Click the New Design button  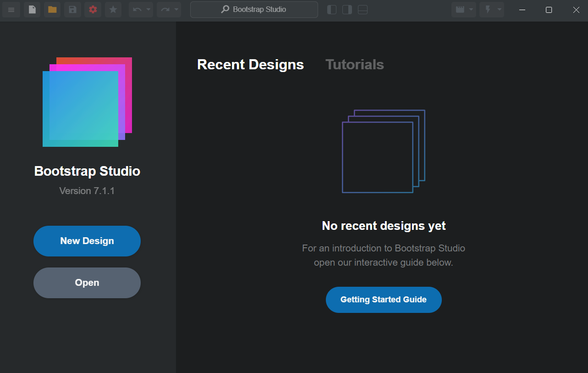click(x=87, y=241)
